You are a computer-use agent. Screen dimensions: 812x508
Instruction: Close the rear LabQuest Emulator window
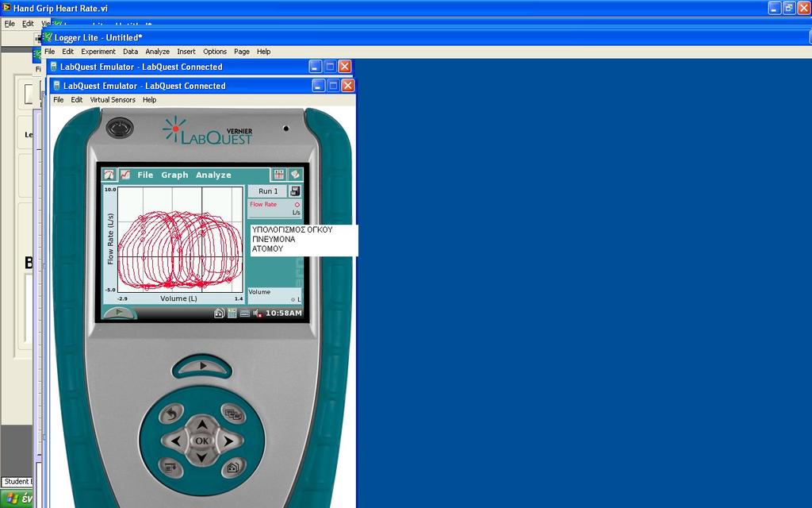(345, 67)
